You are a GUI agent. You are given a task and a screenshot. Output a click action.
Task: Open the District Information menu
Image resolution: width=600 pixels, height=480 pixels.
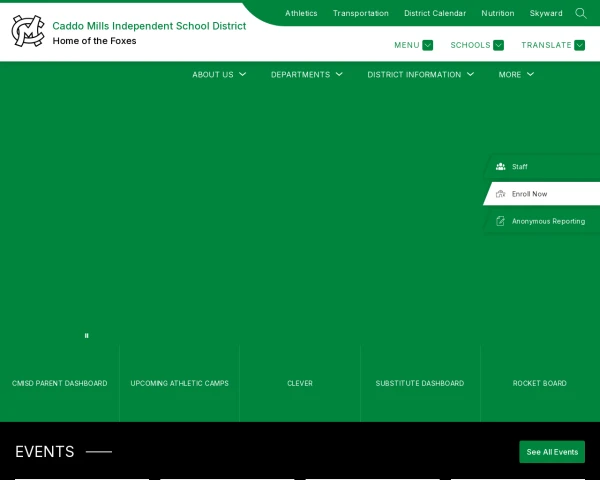(420, 74)
